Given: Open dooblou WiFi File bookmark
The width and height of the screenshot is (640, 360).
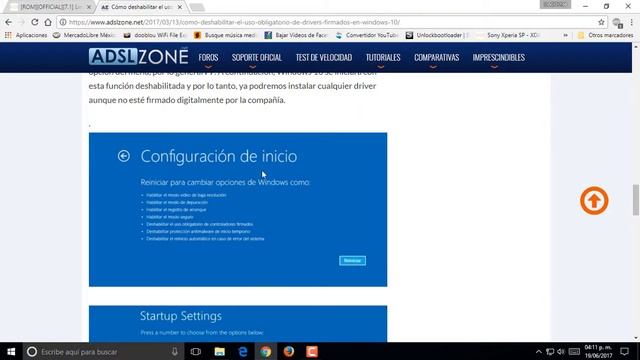Looking at the screenshot, I should tap(155, 36).
